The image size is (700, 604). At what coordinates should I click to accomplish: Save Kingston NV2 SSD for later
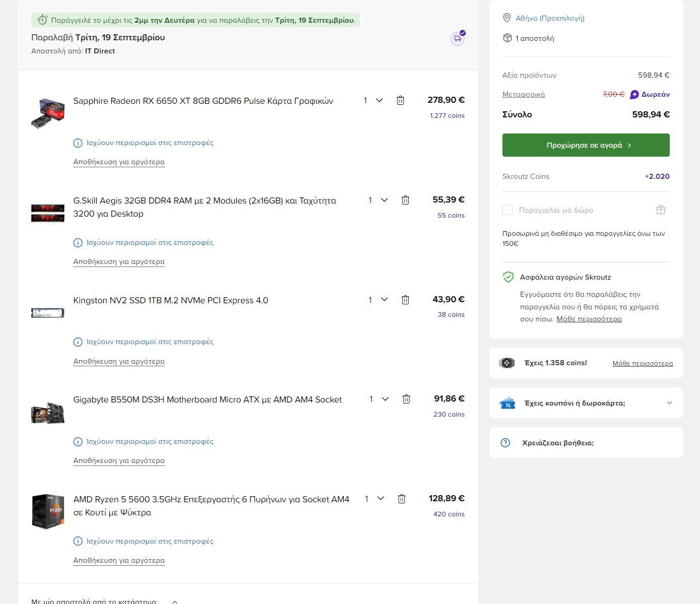[119, 361]
